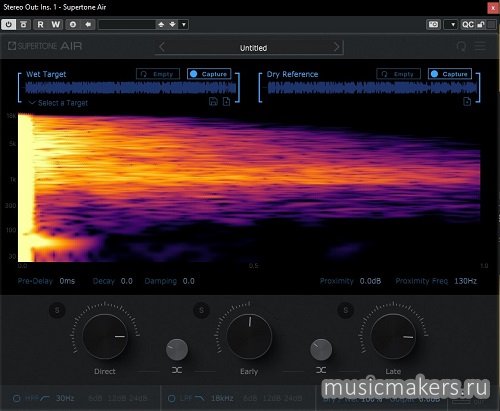Close the Supertone Air plugin window
Image resolution: width=500 pixels, height=411 pixels.
click(x=493, y=7)
